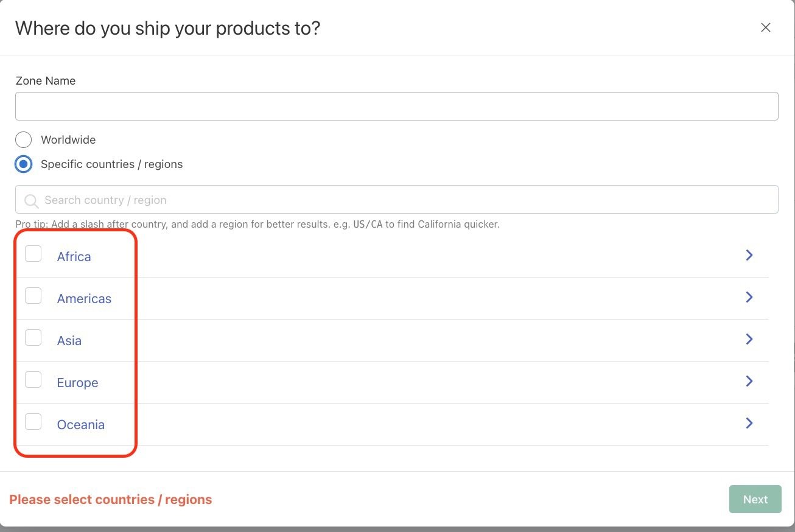The width and height of the screenshot is (795, 532).
Task: Expand the Americas row chevron
Action: [x=749, y=297]
